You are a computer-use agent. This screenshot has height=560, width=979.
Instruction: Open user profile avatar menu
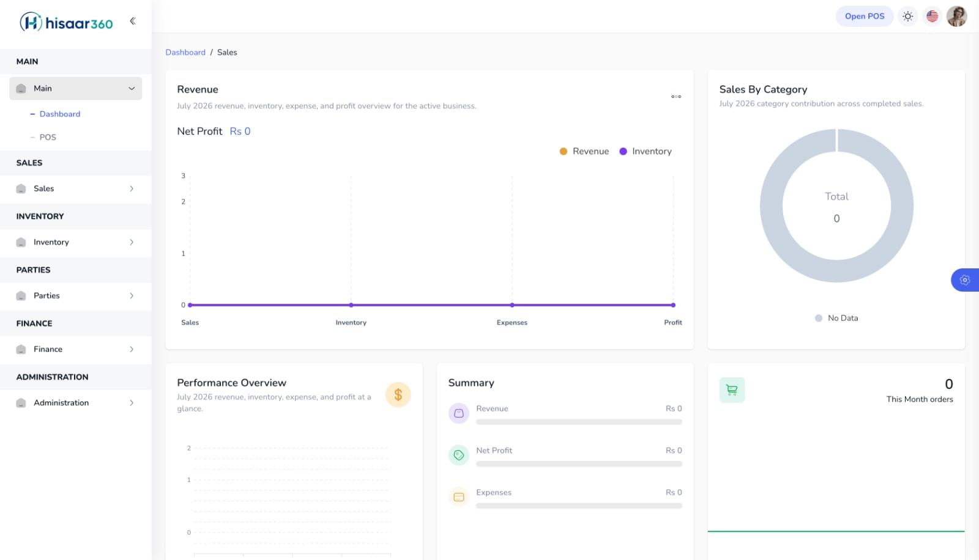956,17
